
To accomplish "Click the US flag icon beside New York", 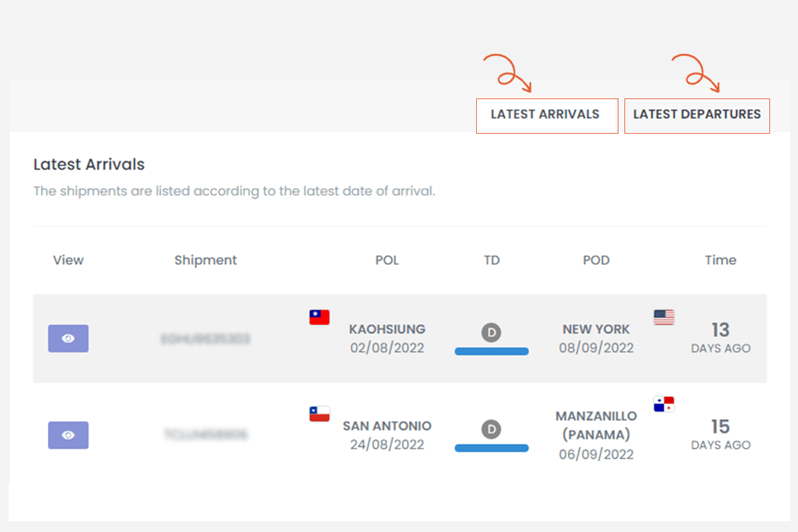I will click(x=663, y=318).
